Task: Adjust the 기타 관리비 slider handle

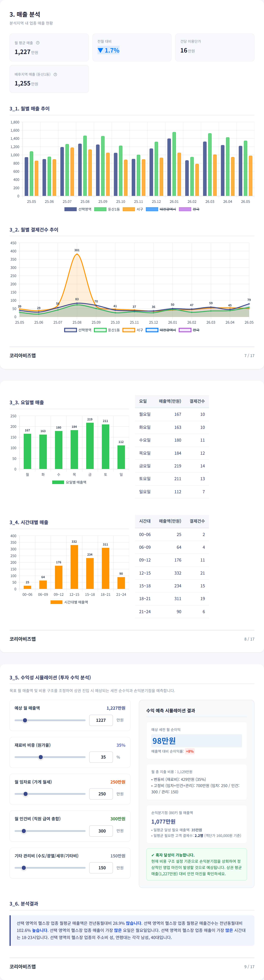Action: point(24,868)
